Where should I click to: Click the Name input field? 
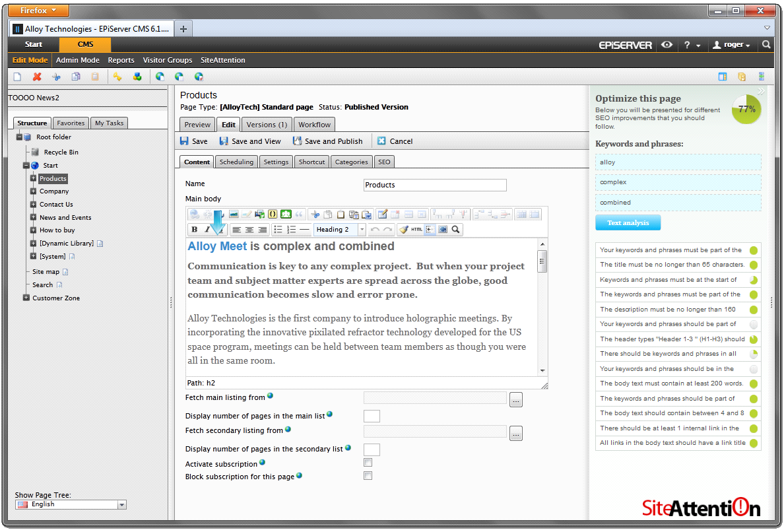tap(435, 185)
